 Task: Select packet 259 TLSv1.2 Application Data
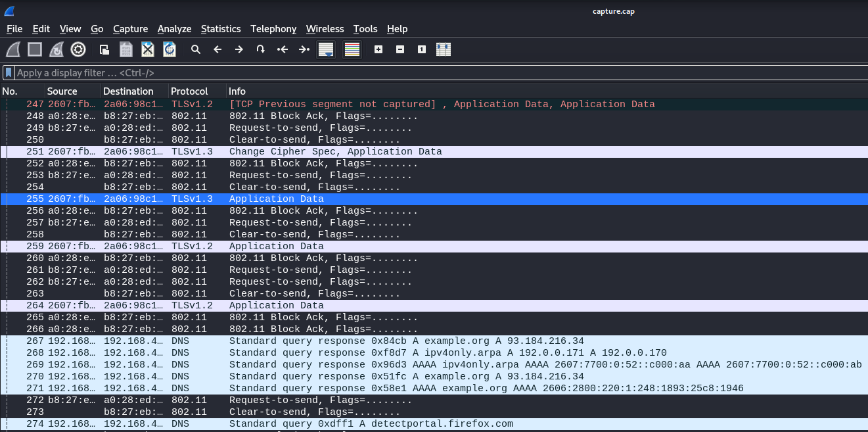434,246
